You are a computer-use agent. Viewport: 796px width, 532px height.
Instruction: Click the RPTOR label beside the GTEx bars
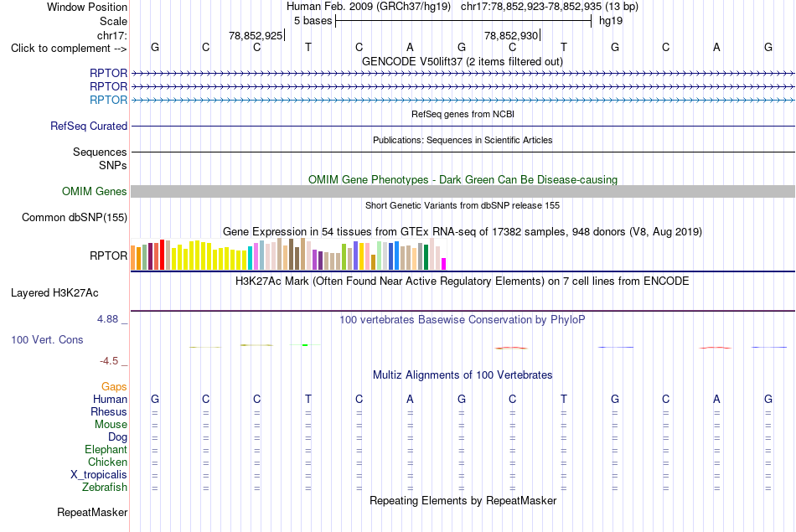click(x=109, y=256)
